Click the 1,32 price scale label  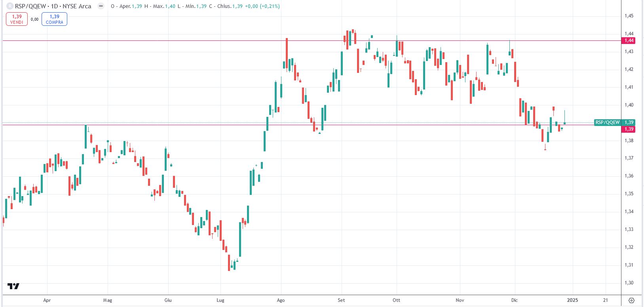[629, 247]
